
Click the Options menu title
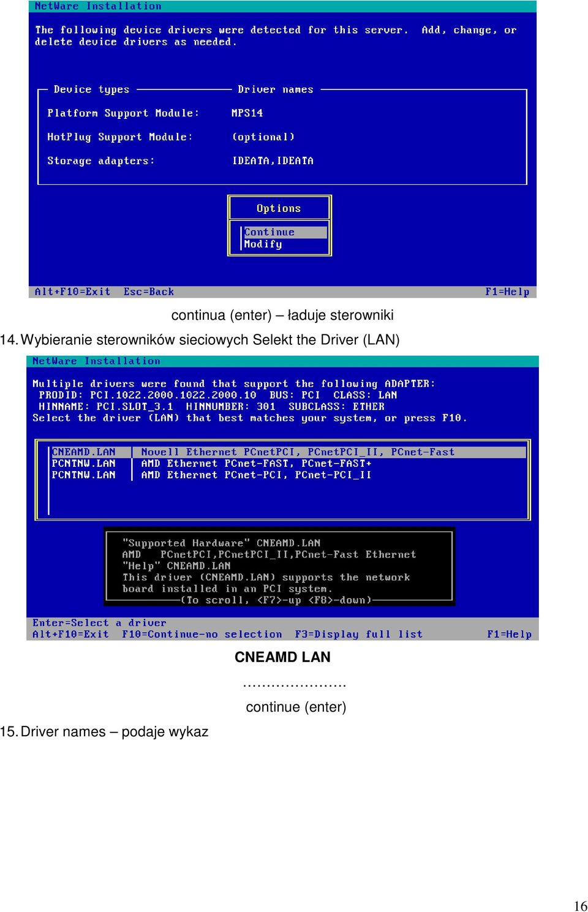(x=279, y=208)
